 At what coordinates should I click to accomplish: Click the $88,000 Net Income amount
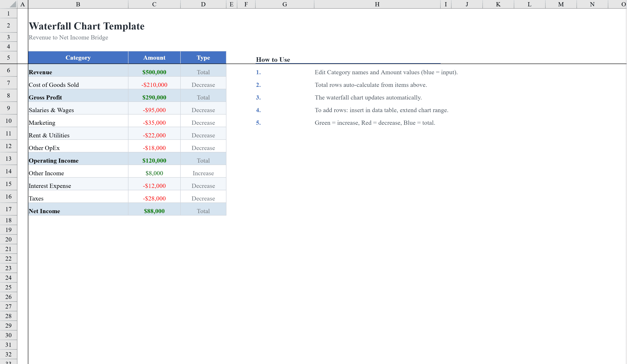tap(154, 211)
